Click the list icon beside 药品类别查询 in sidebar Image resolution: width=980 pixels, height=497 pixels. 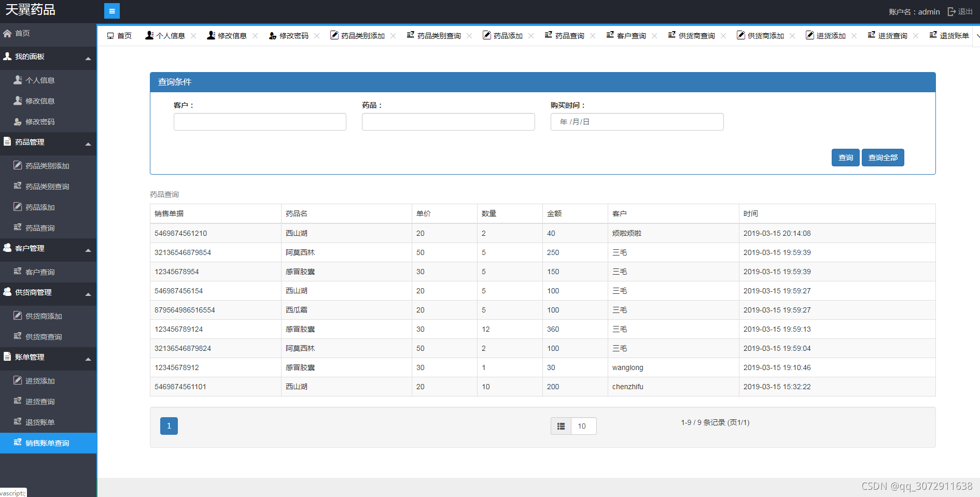point(18,186)
